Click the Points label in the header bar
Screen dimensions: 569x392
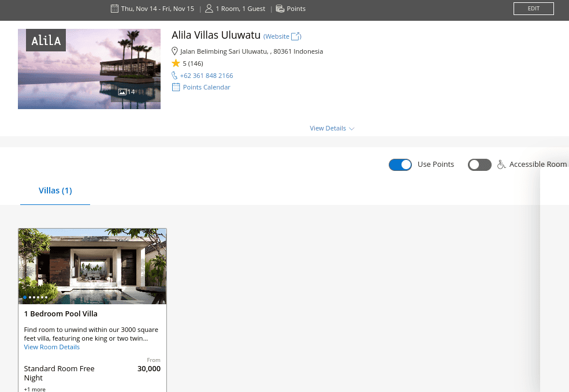coord(296,9)
